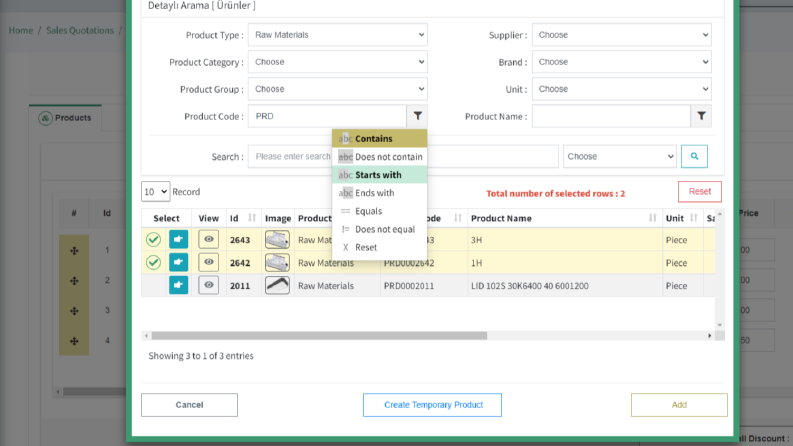Open the Brand dropdown
The image size is (793, 446).
point(622,62)
